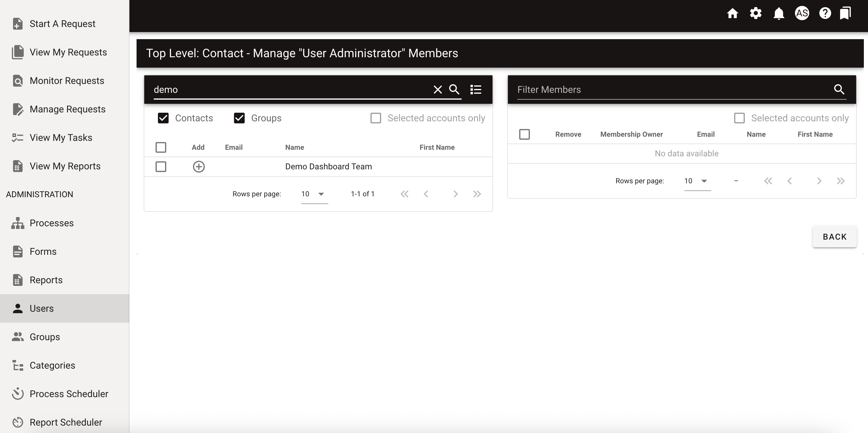Open the Rows per page dropdown on left table
The image size is (868, 433).
coord(314,194)
